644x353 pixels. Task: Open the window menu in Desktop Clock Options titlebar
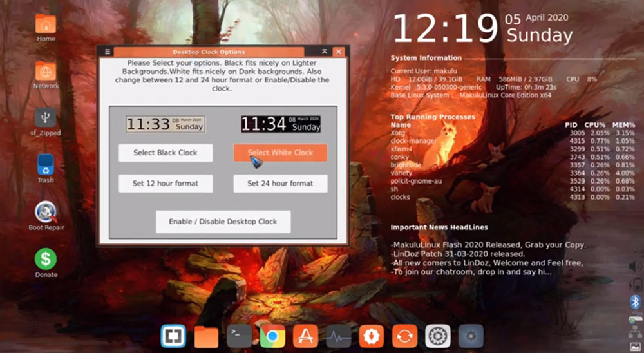[x=107, y=52]
